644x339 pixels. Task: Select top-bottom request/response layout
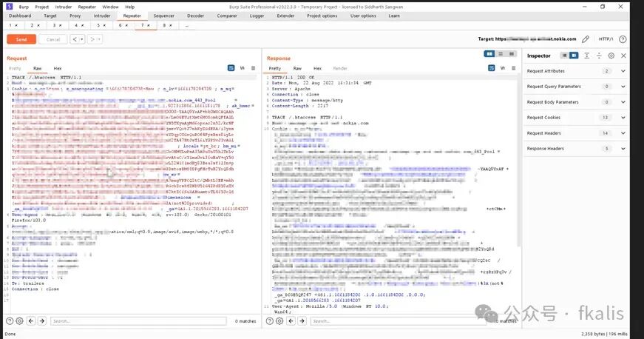click(x=501, y=54)
